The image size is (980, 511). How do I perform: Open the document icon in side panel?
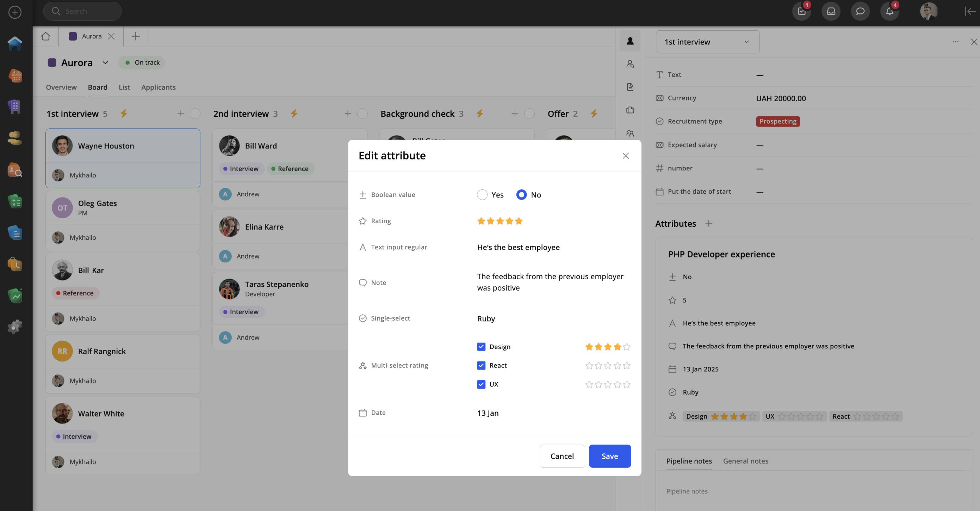pos(630,87)
